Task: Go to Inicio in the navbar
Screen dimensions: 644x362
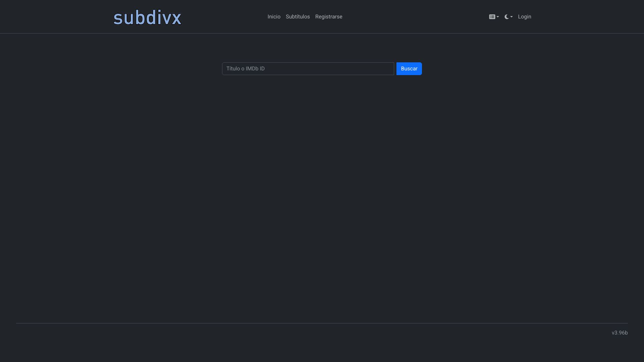Action: click(x=274, y=17)
